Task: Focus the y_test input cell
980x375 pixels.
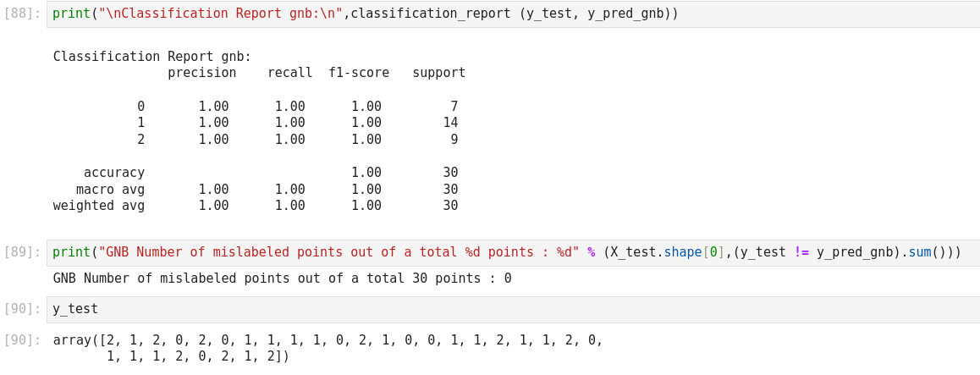Action: (x=508, y=309)
